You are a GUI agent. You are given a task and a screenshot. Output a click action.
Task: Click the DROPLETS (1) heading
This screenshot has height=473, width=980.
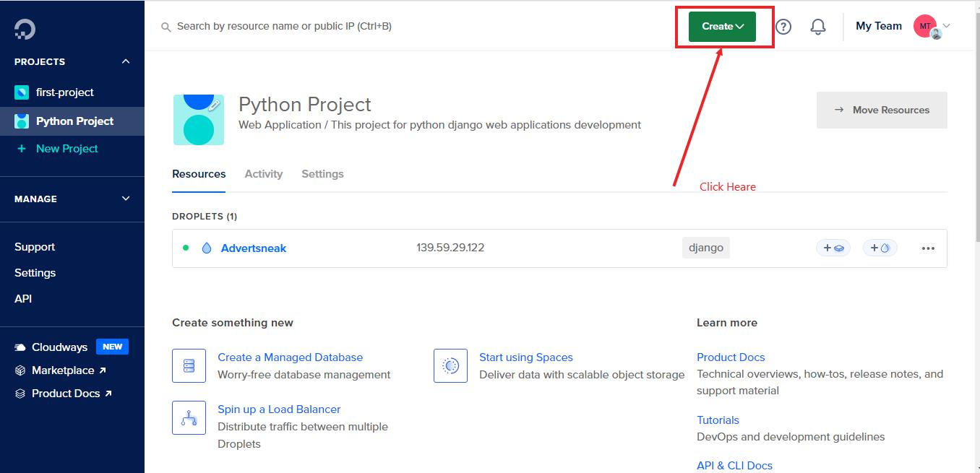205,217
